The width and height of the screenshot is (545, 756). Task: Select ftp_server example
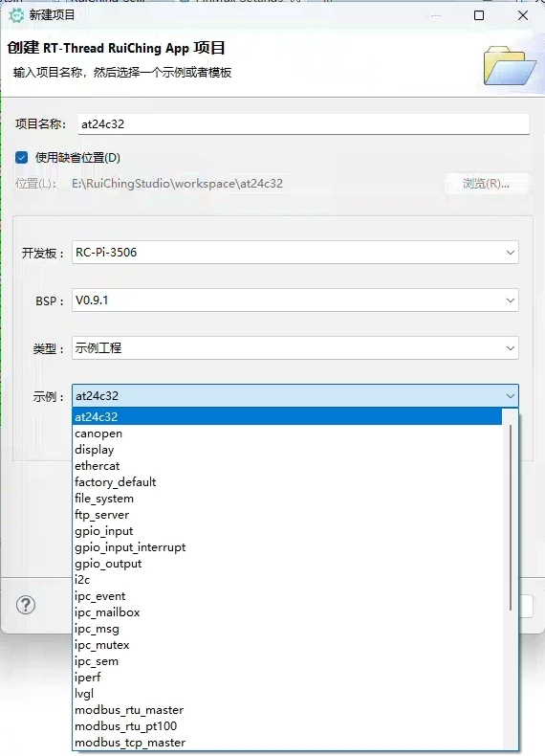coord(287,515)
